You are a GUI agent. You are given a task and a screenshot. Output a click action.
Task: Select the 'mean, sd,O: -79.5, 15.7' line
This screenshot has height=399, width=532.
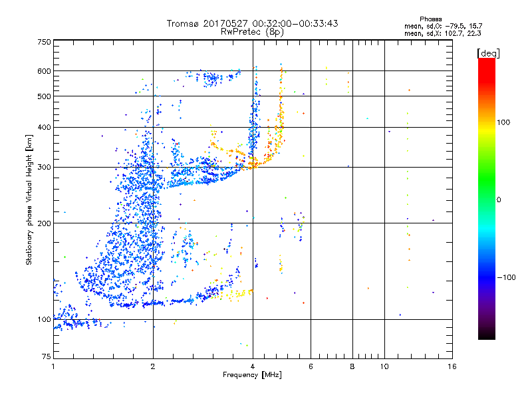pos(443,26)
